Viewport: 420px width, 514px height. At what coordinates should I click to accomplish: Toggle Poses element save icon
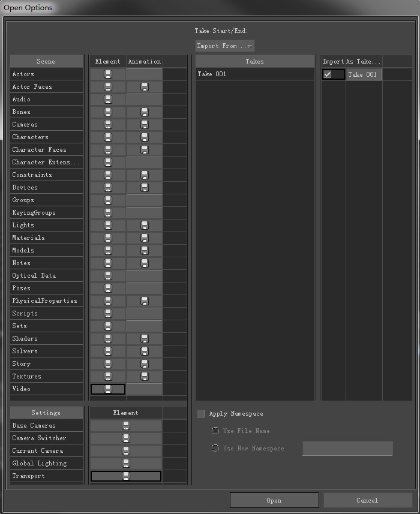coord(108,288)
